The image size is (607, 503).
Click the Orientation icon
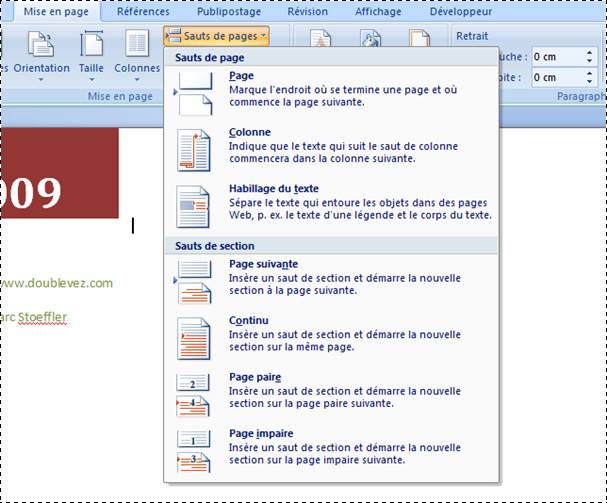point(40,44)
